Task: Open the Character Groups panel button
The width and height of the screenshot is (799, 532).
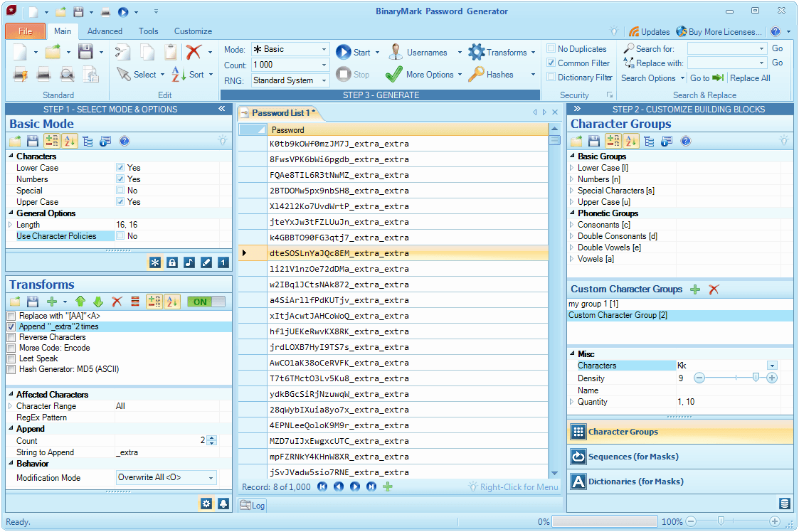Action: pyautogui.click(x=679, y=432)
